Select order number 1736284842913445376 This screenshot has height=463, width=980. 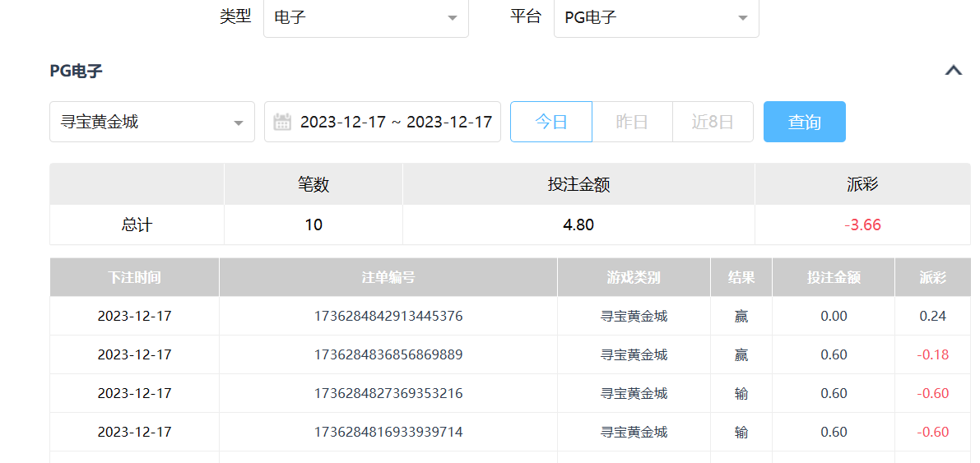(388, 317)
